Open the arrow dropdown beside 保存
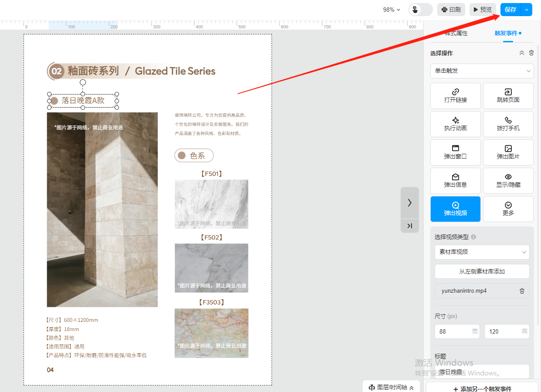The image size is (541, 392). 527,10
